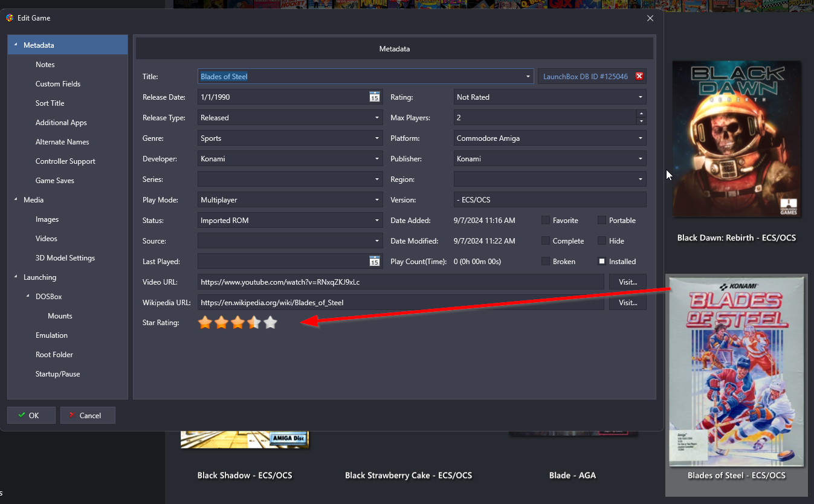This screenshot has height=504, width=814.
Task: Select Mounts under DOSBox
Action: tap(60, 316)
